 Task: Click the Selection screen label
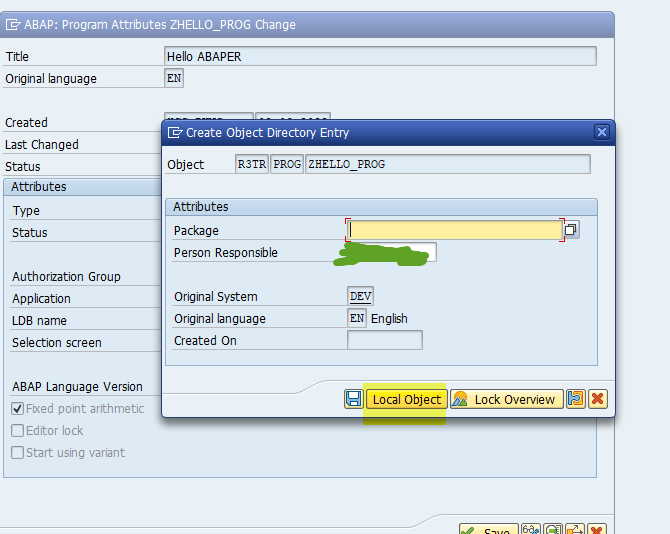[57, 343]
